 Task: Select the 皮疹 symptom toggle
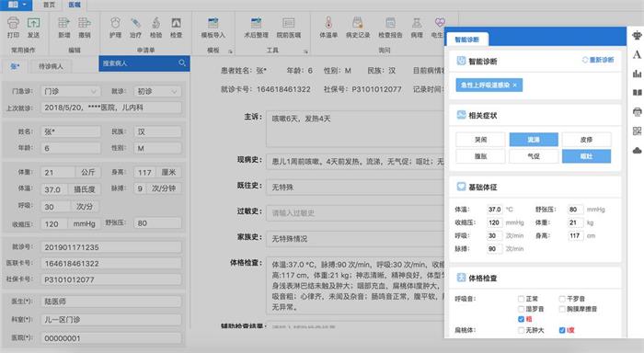click(587, 140)
